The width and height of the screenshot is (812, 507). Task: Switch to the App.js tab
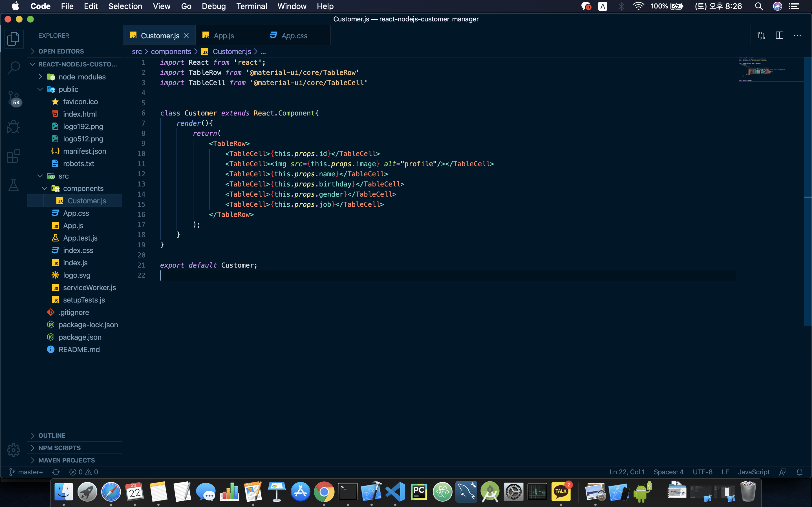(224, 35)
